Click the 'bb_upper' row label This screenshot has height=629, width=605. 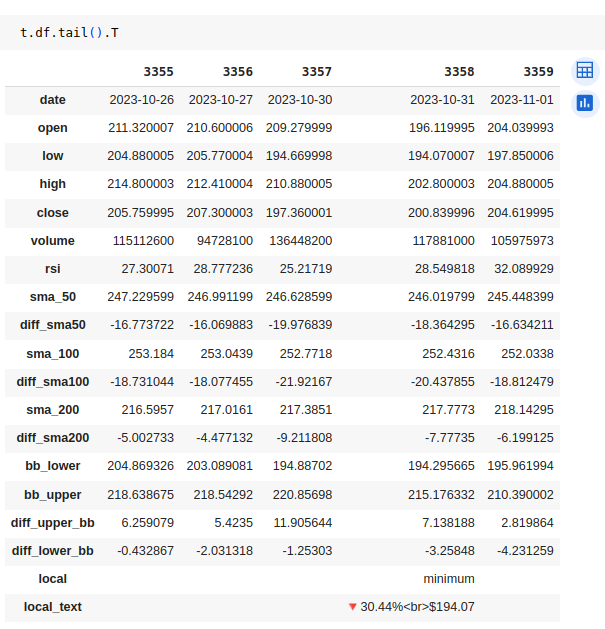click(53, 495)
